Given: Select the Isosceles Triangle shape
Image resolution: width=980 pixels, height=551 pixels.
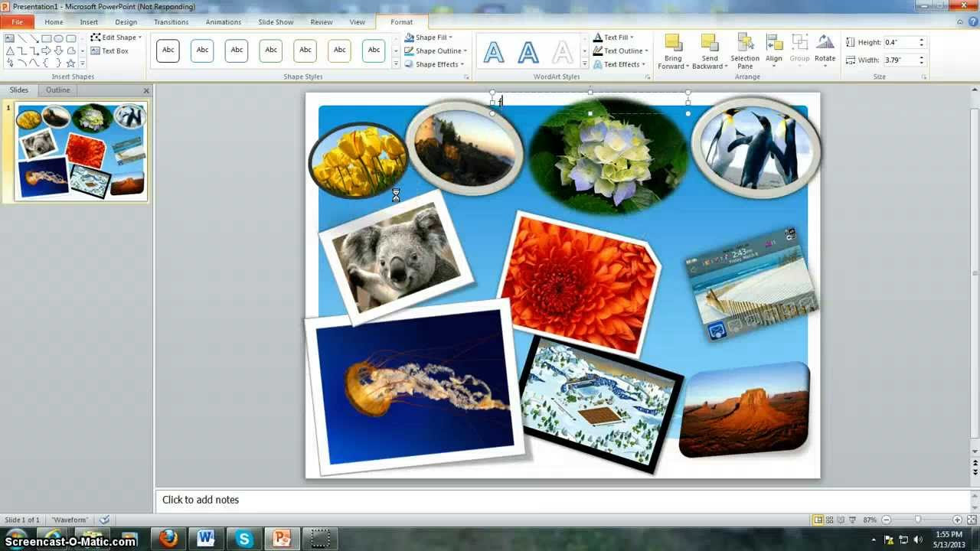Looking at the screenshot, I should pos(9,51).
